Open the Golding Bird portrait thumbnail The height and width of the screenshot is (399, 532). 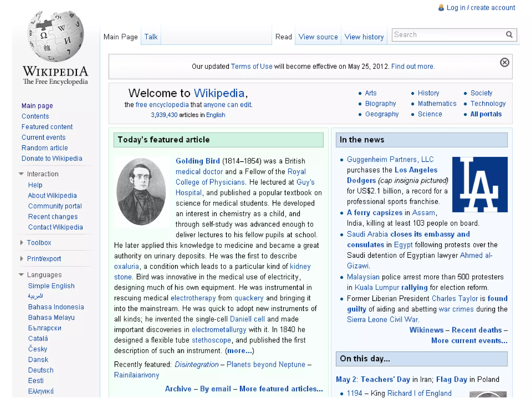(x=141, y=192)
